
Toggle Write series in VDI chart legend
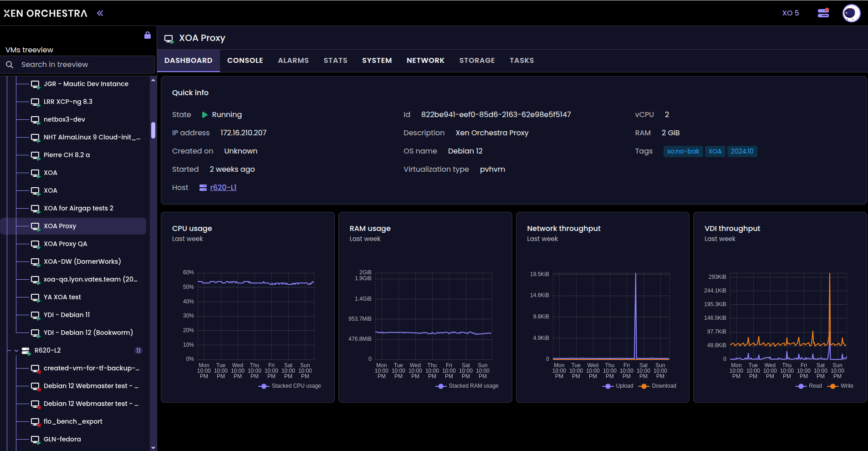pyautogui.click(x=840, y=386)
